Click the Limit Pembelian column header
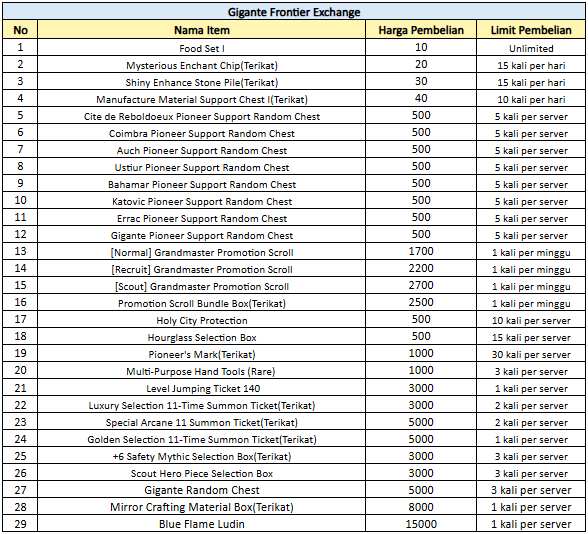This screenshot has width=588, height=534. tap(531, 30)
